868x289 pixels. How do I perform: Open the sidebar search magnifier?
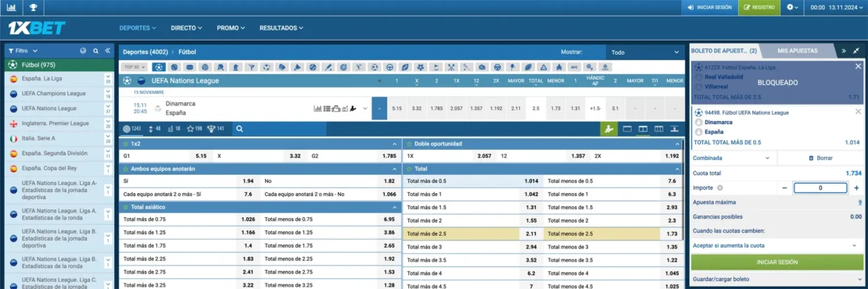pyautogui.click(x=95, y=51)
